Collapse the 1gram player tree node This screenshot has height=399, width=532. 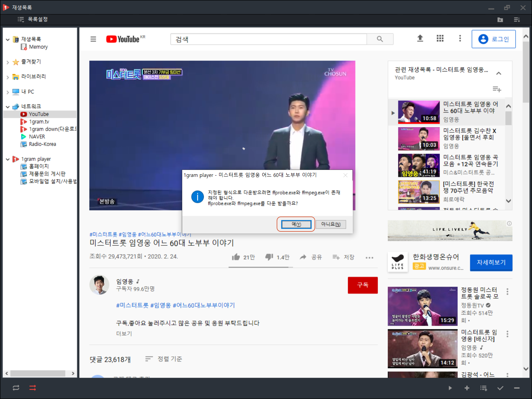pos(8,159)
